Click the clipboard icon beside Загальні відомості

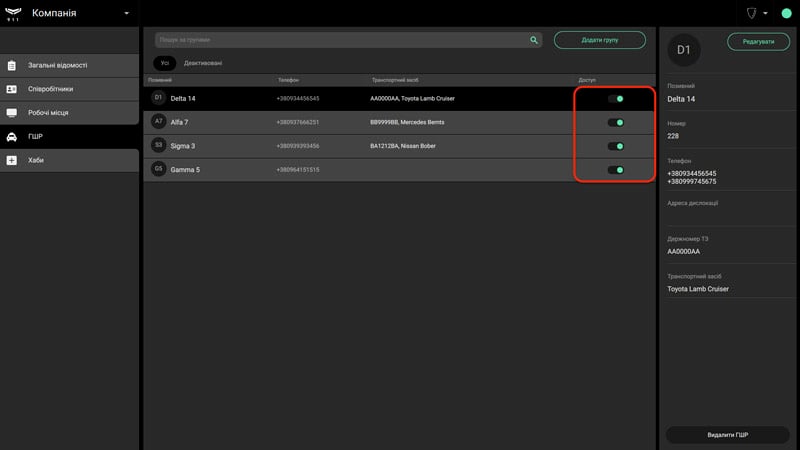12,65
